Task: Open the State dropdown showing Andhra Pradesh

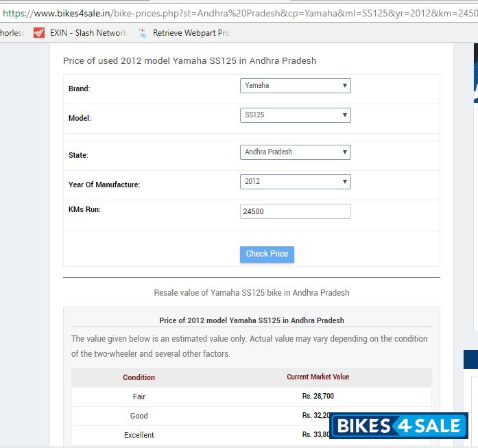Action: [x=295, y=152]
